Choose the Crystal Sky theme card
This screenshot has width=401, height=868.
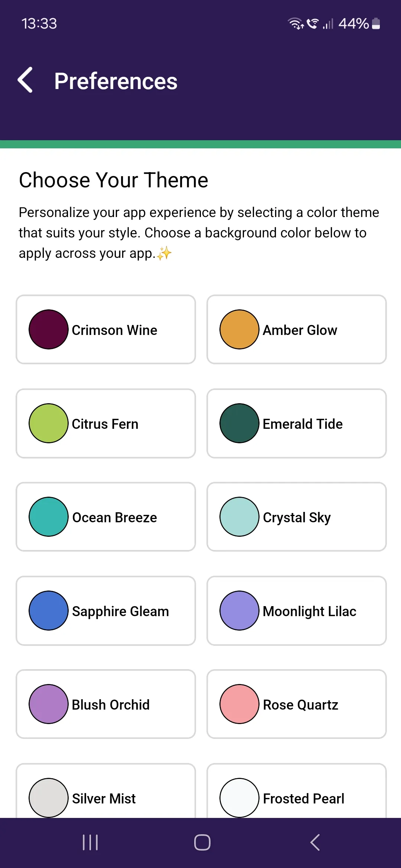click(x=297, y=517)
